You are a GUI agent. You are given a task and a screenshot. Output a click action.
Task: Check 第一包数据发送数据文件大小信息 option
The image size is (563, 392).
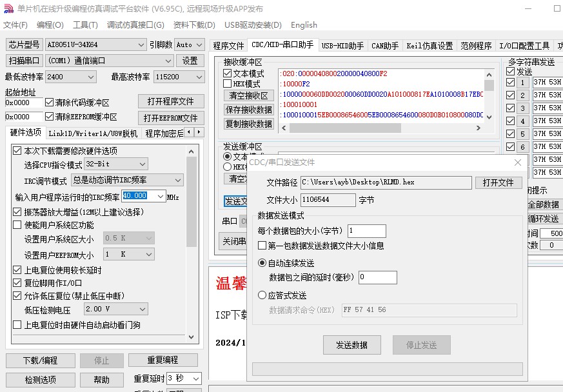[x=262, y=245]
